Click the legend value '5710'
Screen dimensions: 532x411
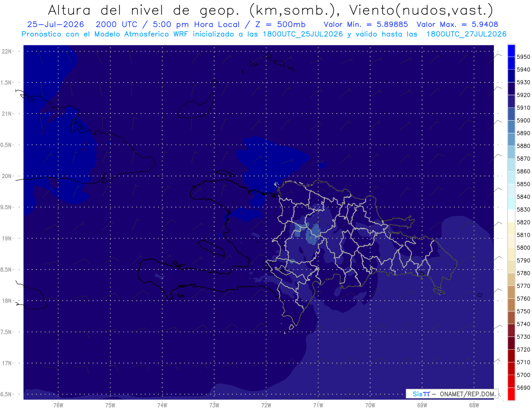click(x=524, y=362)
